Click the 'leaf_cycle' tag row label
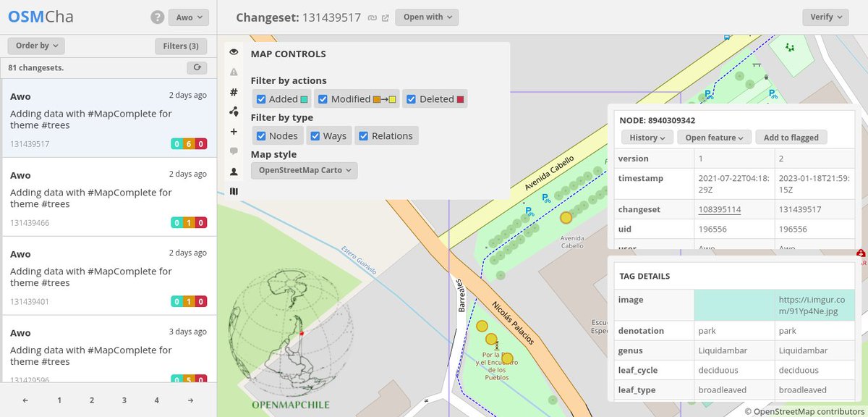 (638, 370)
